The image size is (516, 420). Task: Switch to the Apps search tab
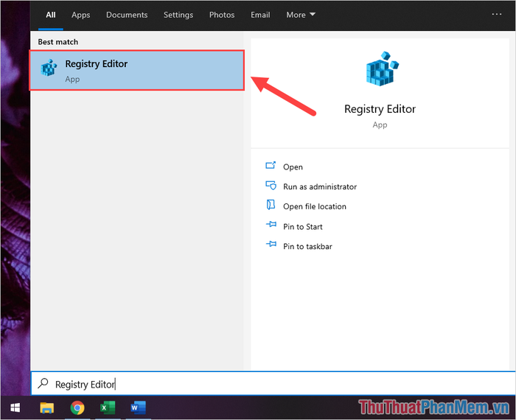tap(80, 15)
